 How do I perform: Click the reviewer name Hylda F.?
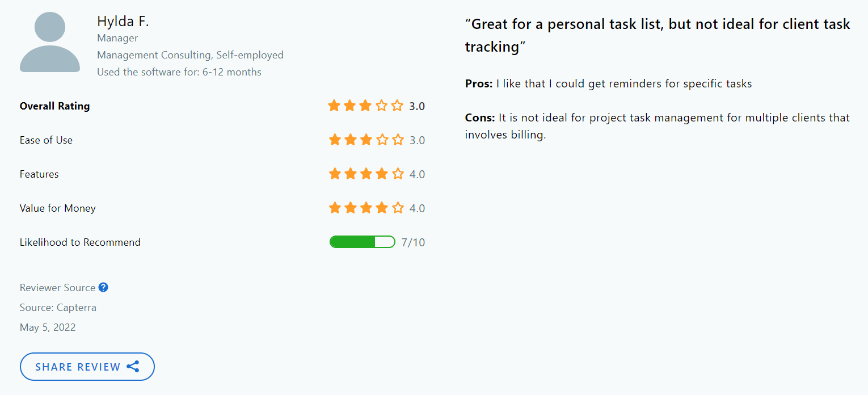point(123,20)
